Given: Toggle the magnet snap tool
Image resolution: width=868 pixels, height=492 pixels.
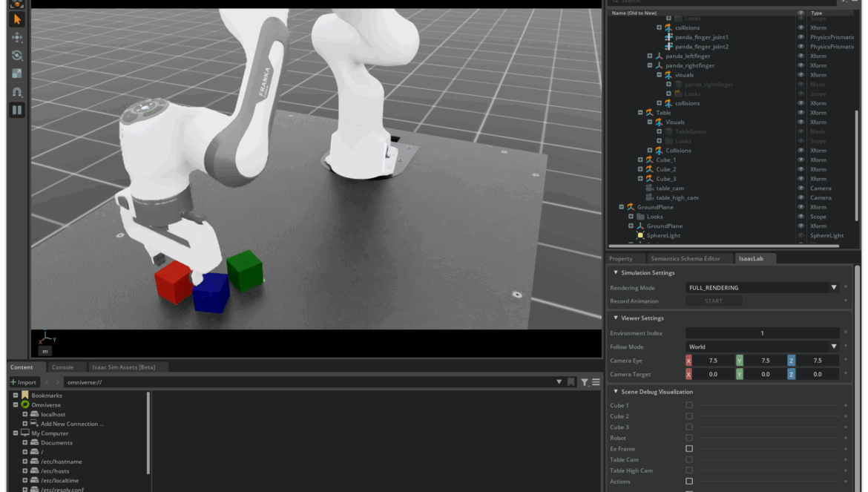Looking at the screenshot, I should pos(16,92).
